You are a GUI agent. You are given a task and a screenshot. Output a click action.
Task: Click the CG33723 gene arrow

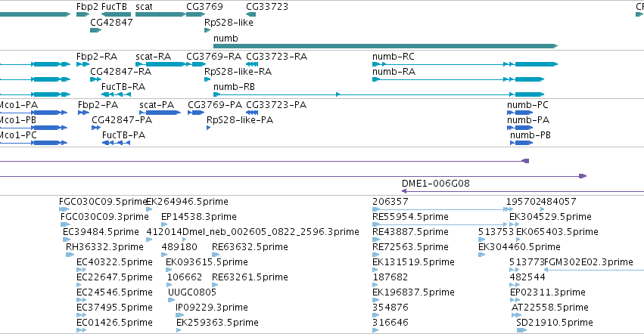click(x=251, y=14)
